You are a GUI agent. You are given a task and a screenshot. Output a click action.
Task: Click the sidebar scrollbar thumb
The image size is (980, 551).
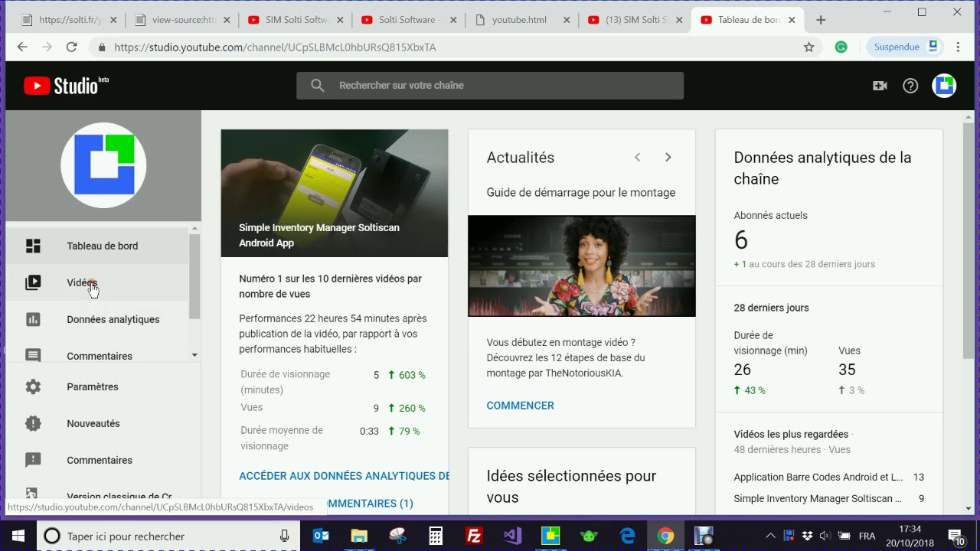[x=194, y=276]
